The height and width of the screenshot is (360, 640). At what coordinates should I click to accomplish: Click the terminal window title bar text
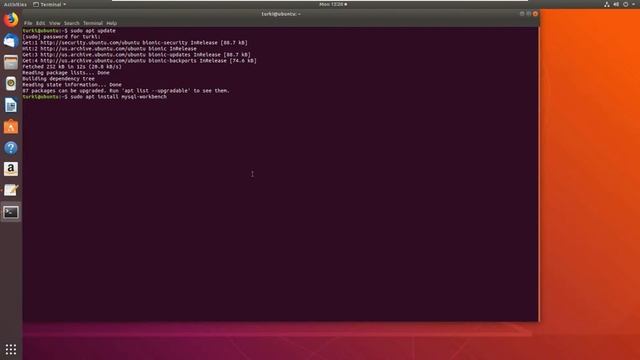point(281,14)
